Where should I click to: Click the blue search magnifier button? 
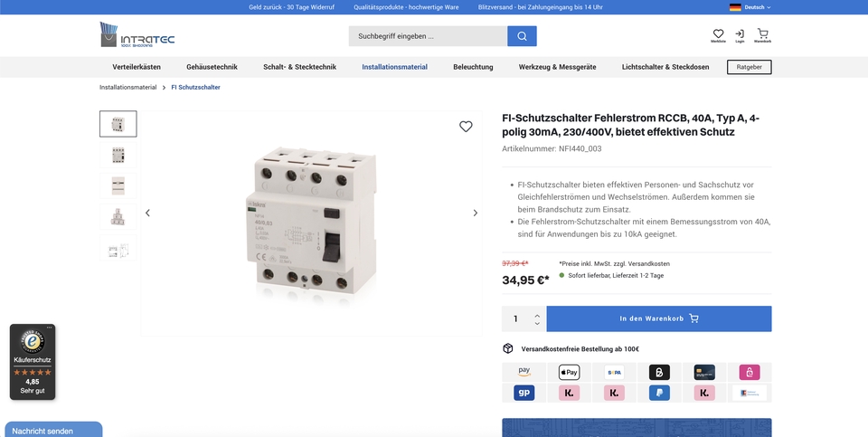(522, 36)
